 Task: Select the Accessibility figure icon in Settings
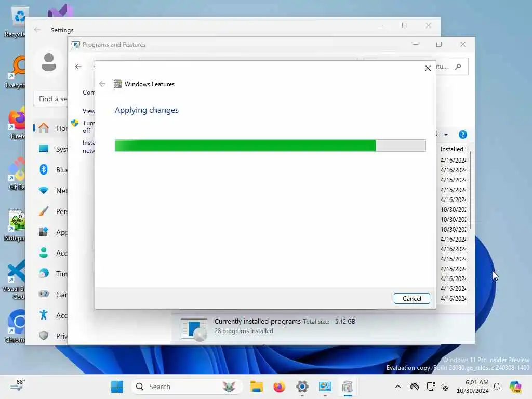(x=44, y=315)
